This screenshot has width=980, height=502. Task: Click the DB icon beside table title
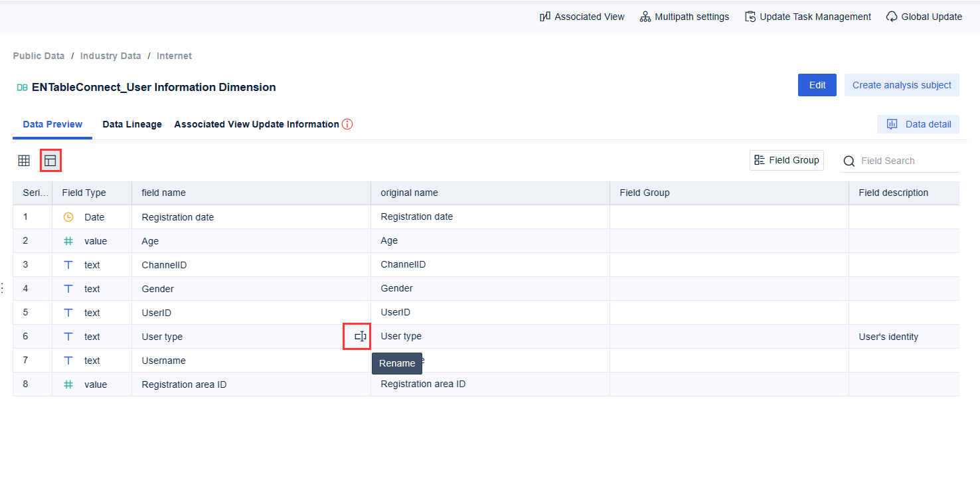coord(22,88)
